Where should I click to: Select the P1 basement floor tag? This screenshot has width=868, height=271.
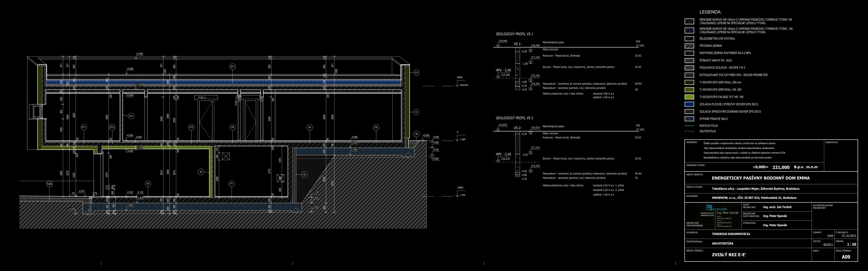[231, 184]
